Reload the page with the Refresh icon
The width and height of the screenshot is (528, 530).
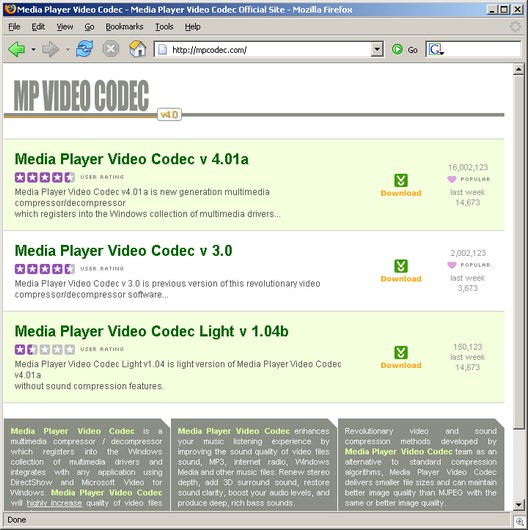(x=84, y=49)
